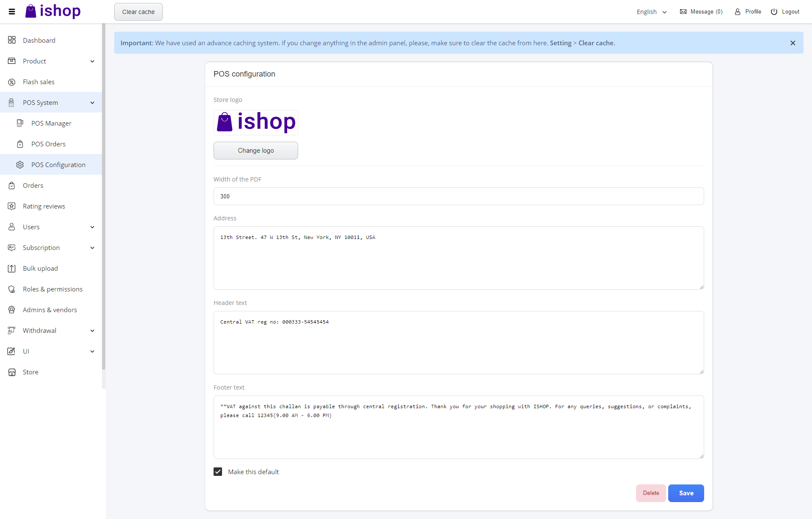Open the English language dropdown
Viewport: 812px width, 519px height.
click(651, 12)
